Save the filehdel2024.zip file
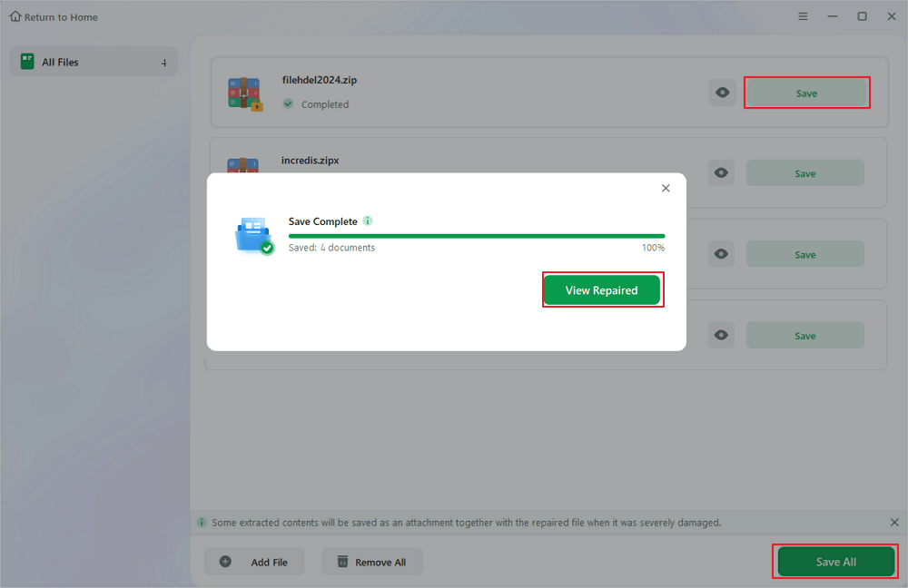The height and width of the screenshot is (588, 908). click(806, 93)
